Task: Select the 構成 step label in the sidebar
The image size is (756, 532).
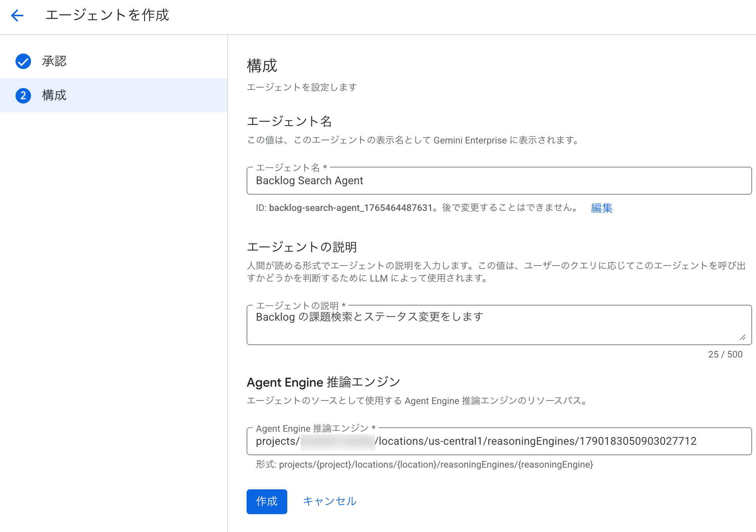Action: tap(54, 95)
